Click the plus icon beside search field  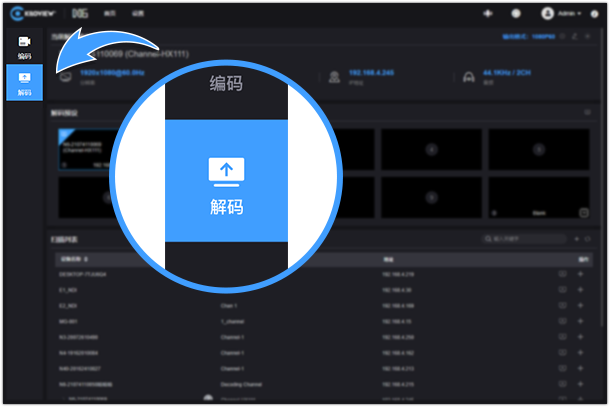coord(577,239)
